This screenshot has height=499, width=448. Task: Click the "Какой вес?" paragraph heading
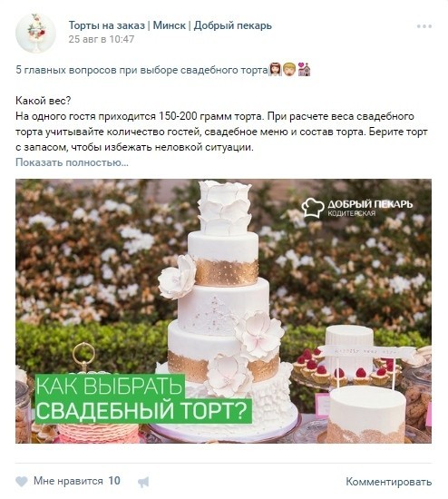point(44,101)
